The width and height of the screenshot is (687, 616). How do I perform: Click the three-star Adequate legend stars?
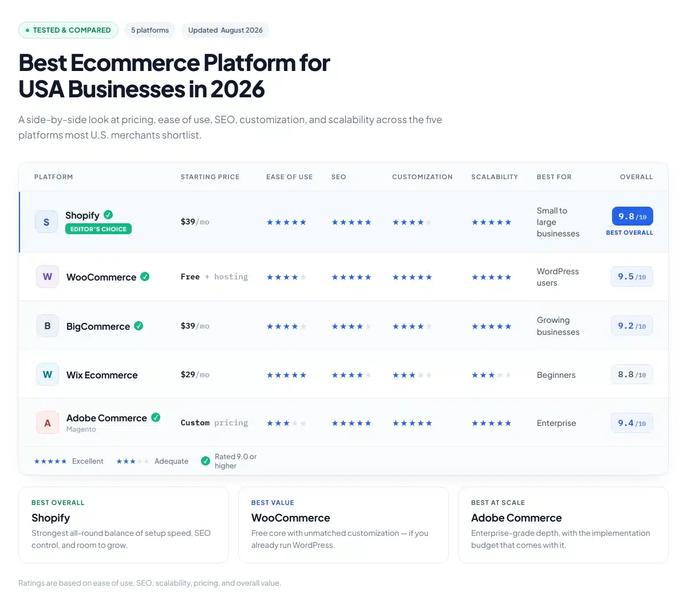tap(133, 461)
